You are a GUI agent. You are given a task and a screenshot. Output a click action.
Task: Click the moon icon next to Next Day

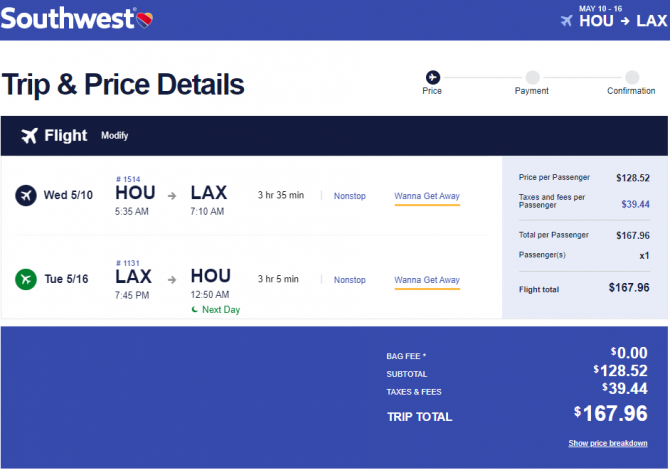point(195,309)
